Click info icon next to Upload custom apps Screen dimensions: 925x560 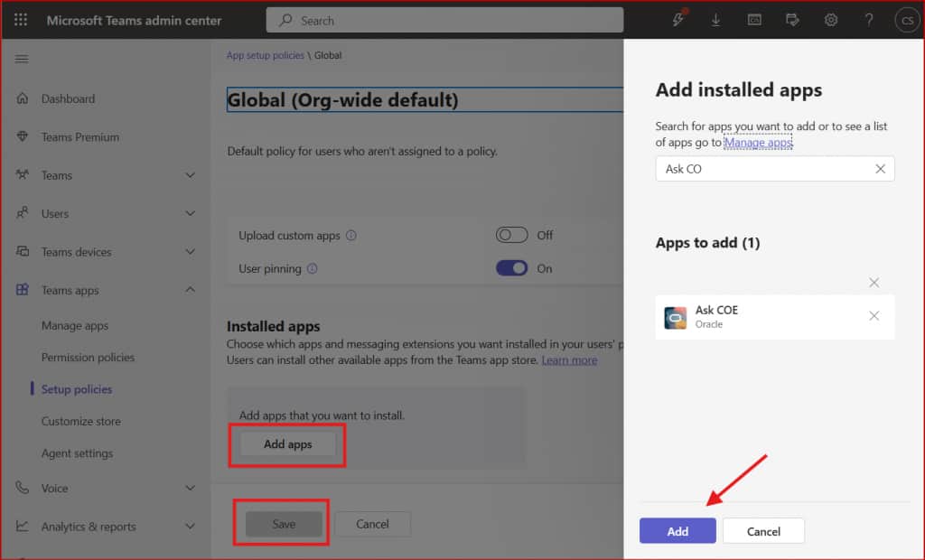(x=351, y=236)
